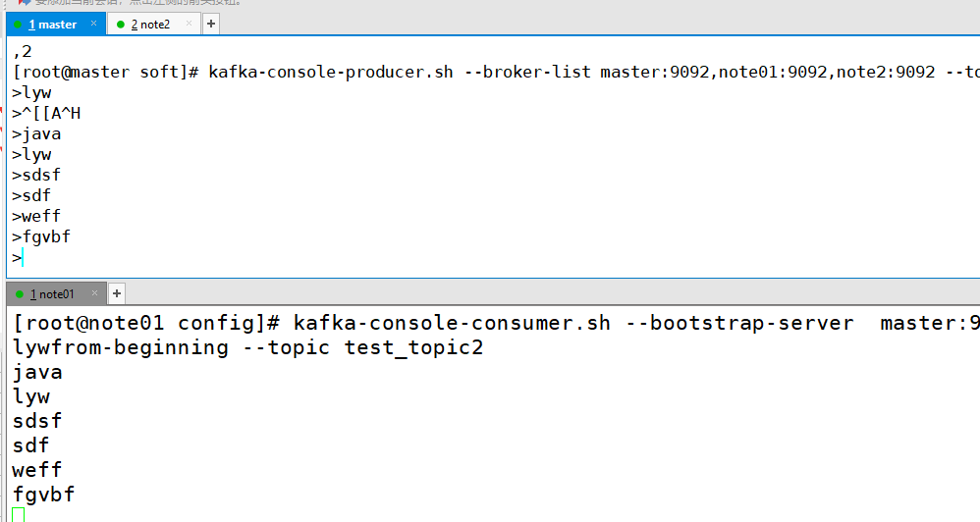The image size is (980, 522).
Task: Click the kafka-console-producer.sh command line
Action: (393, 72)
